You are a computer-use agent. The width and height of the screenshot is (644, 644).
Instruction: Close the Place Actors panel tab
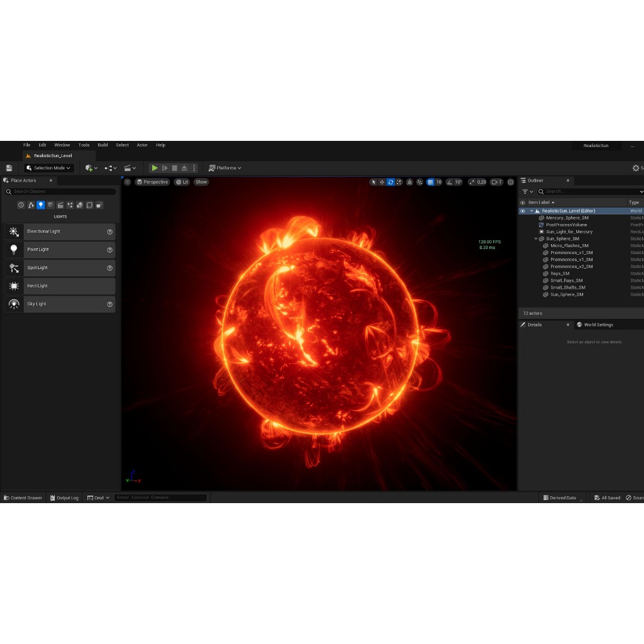[51, 180]
